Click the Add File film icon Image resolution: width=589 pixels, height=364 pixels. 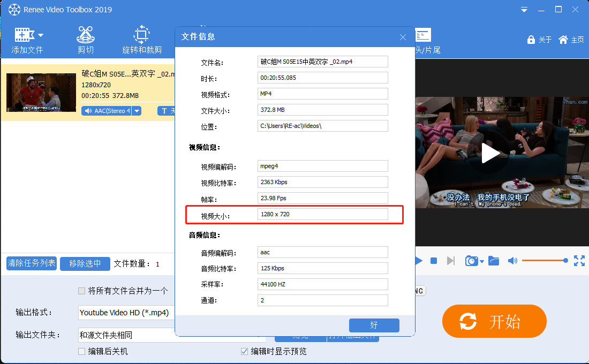(x=24, y=35)
